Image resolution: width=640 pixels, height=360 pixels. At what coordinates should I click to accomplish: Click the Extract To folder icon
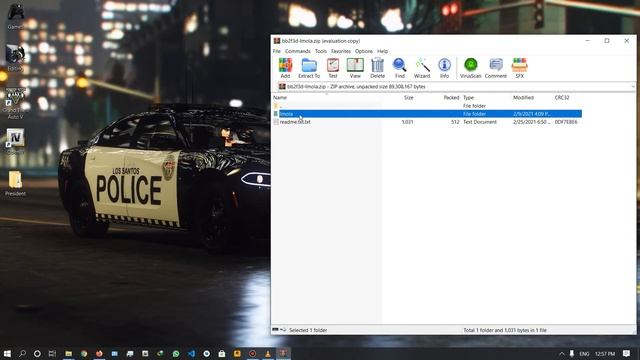tap(309, 68)
